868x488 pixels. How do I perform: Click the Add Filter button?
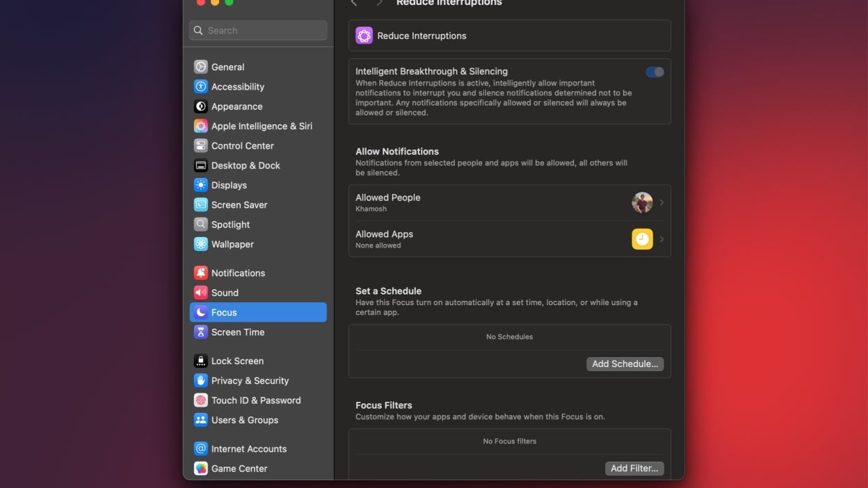pos(634,469)
